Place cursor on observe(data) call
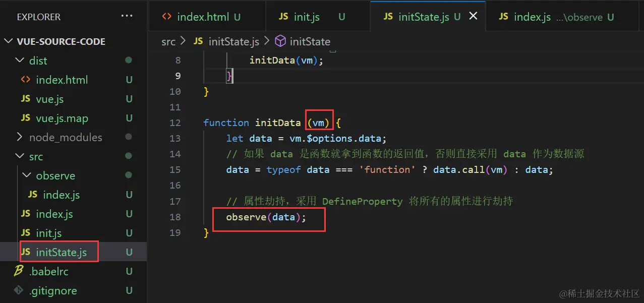The width and height of the screenshot is (644, 303). tap(266, 217)
